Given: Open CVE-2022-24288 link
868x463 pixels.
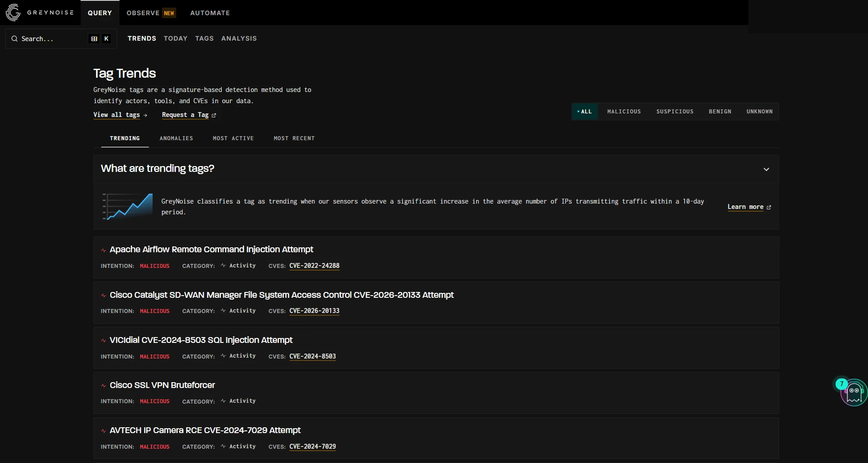Looking at the screenshot, I should point(314,266).
